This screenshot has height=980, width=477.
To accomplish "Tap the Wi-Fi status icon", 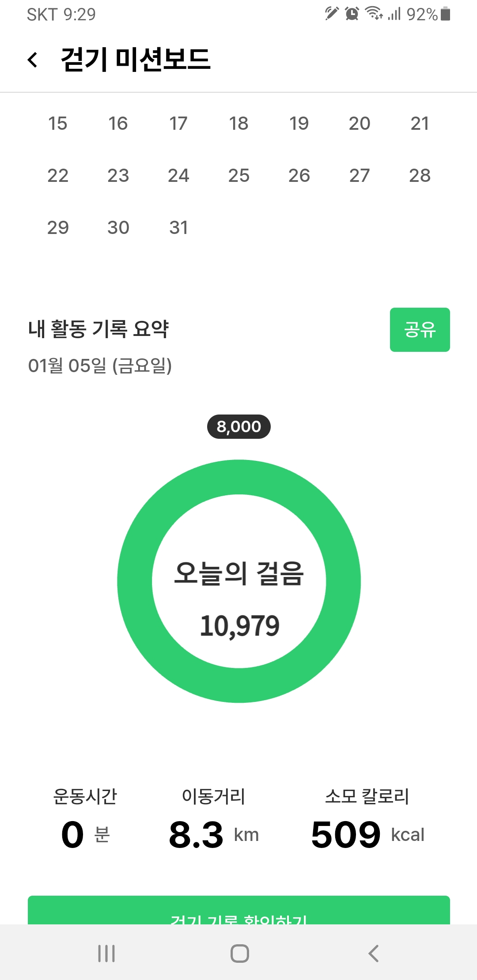I will 374,14.
